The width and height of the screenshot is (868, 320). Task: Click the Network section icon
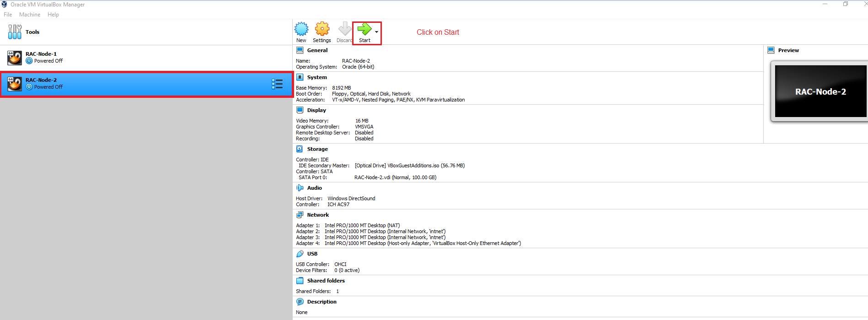tap(300, 215)
